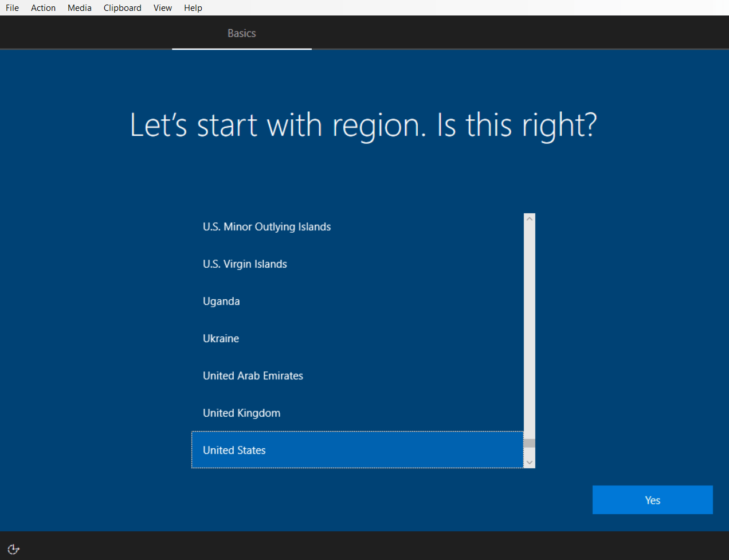Confirm region with the Yes button
Viewport: 729px width, 560px height.
652,499
